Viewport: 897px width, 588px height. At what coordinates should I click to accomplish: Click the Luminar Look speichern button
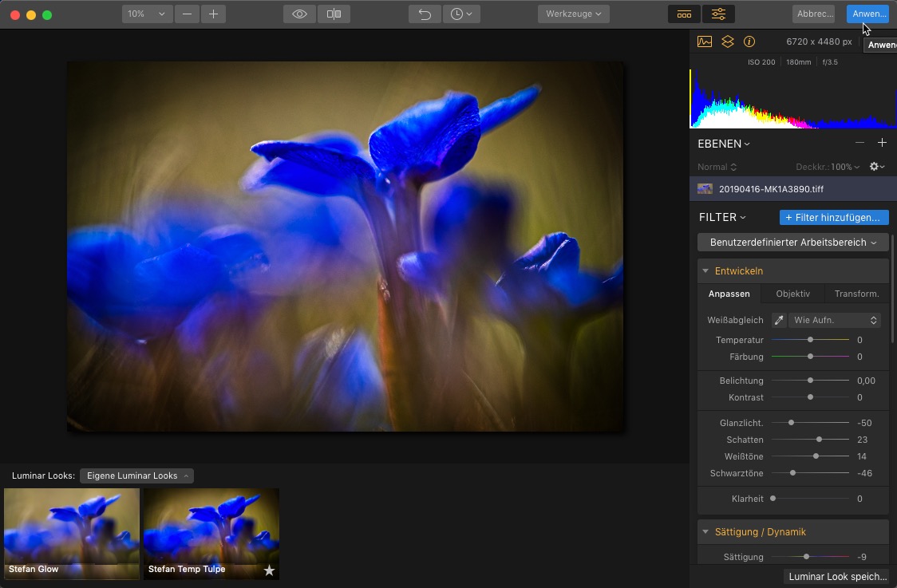[x=837, y=576]
